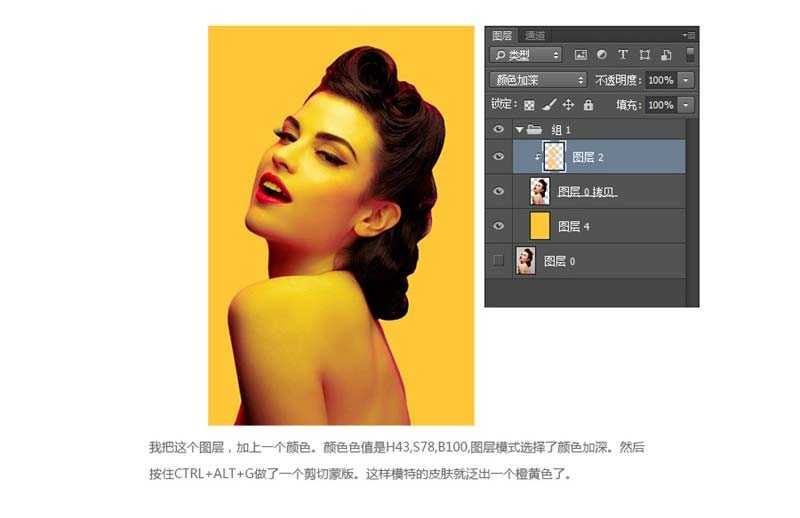Click the 填充 100% value field
Viewport: 800px width, 518px height.
pyautogui.click(x=661, y=105)
